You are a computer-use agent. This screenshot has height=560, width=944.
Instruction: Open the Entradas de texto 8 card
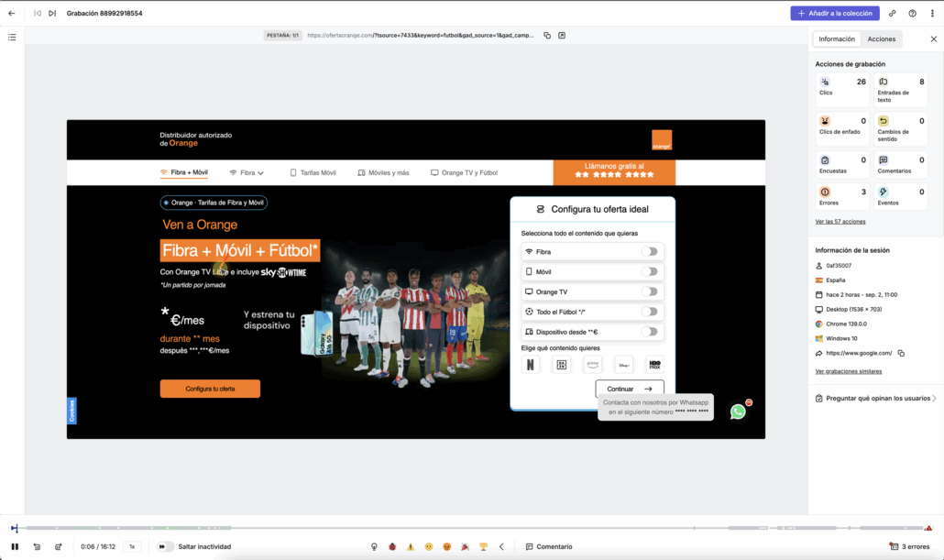pos(901,89)
